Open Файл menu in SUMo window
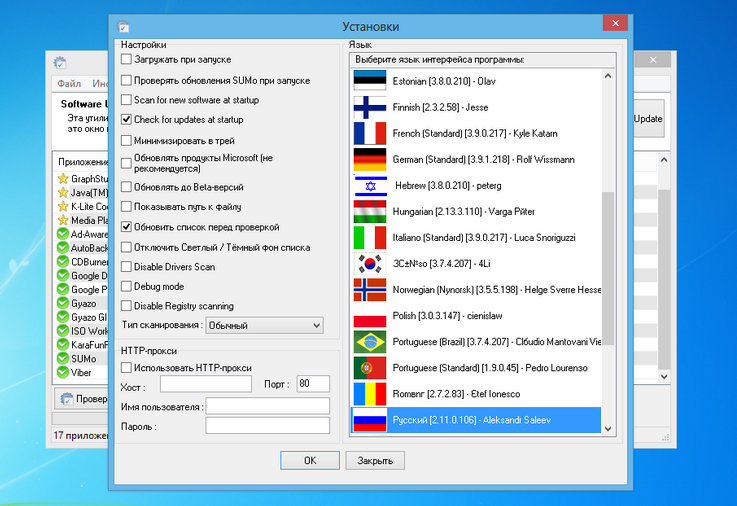 [x=69, y=84]
